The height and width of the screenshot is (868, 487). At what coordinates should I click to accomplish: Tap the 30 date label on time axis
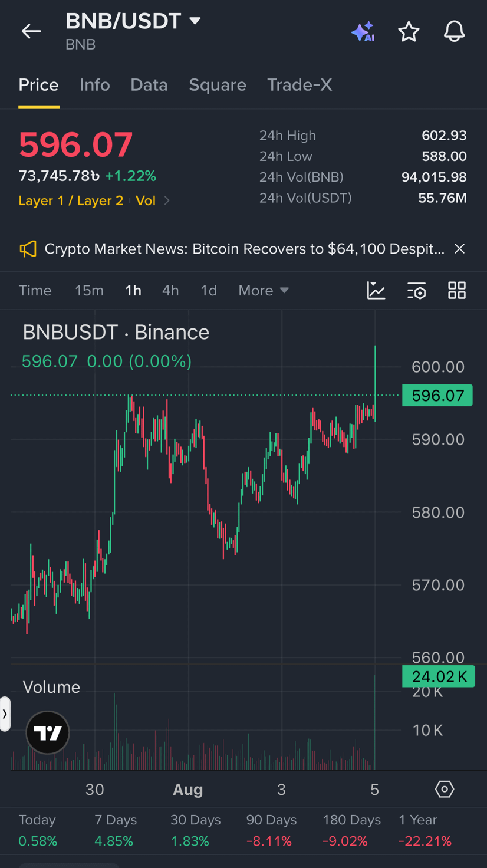pyautogui.click(x=95, y=790)
